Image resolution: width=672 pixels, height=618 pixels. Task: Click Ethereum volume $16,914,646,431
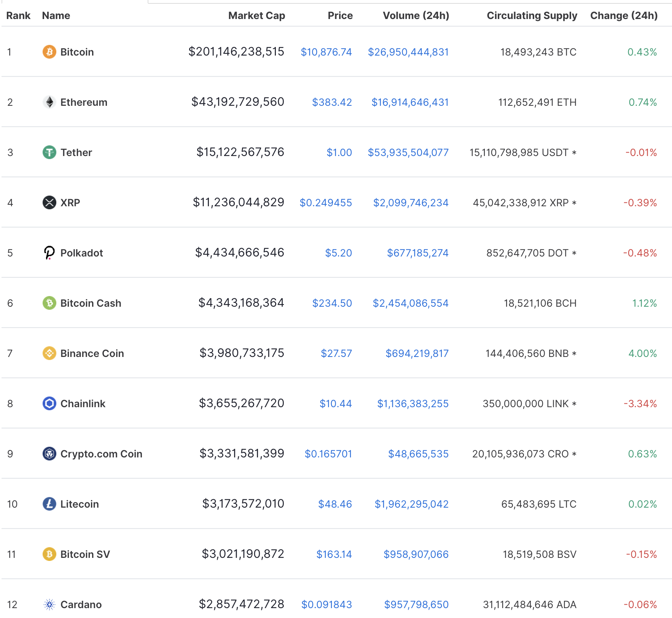point(410,102)
